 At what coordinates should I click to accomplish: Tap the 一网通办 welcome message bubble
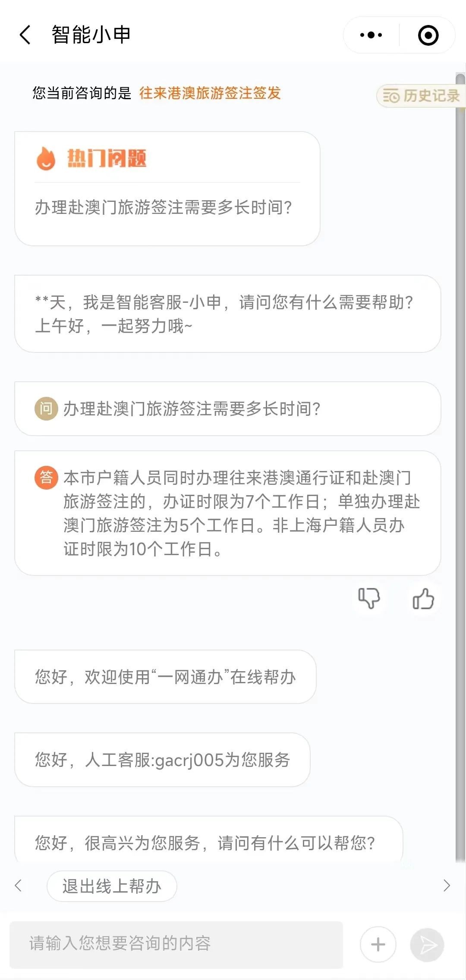(x=165, y=677)
